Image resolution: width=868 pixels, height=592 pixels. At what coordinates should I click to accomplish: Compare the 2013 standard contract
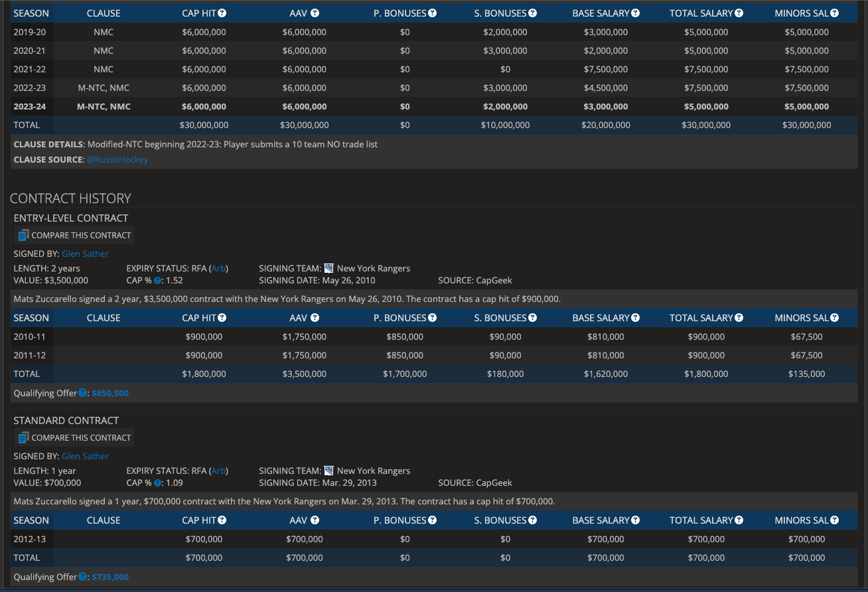74,437
